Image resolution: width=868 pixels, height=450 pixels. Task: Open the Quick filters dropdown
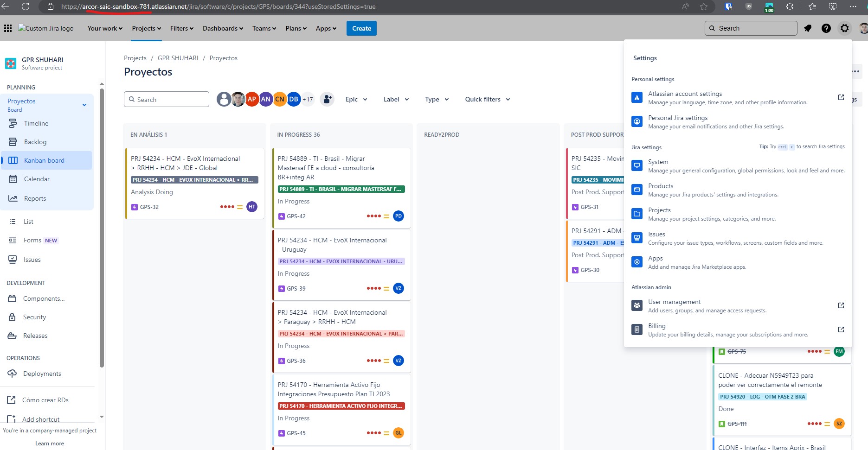pyautogui.click(x=487, y=99)
